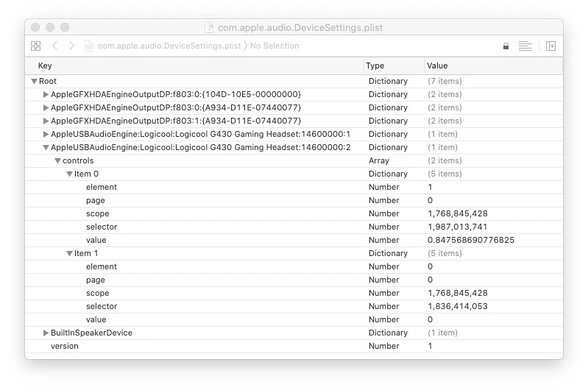Collapse Item 0 dictionary
The height and width of the screenshot is (390, 588).
tap(69, 174)
